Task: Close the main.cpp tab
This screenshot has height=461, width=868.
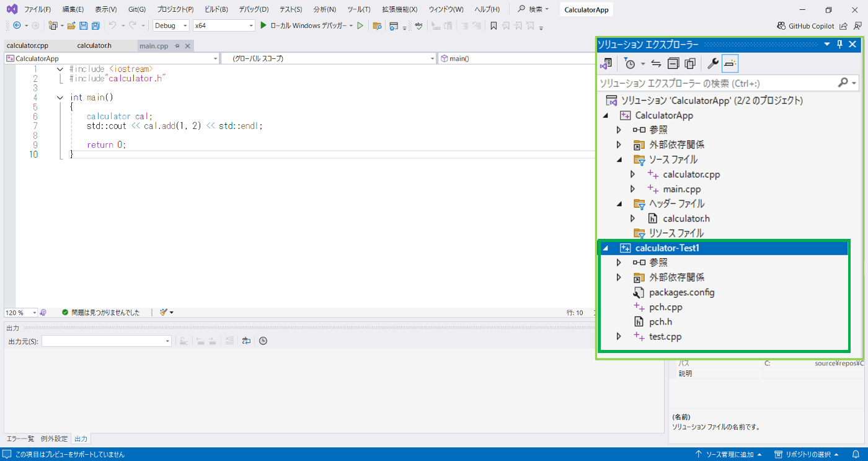Action: (x=188, y=46)
